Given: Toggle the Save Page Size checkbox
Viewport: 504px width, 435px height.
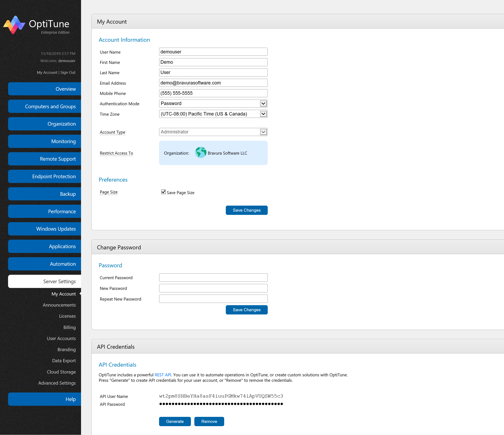Looking at the screenshot, I should [163, 192].
